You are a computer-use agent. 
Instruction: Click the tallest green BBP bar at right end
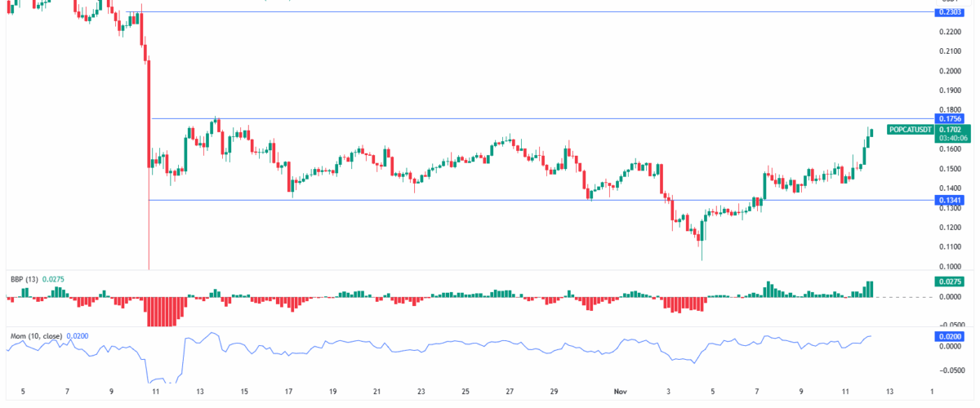pyautogui.click(x=871, y=289)
